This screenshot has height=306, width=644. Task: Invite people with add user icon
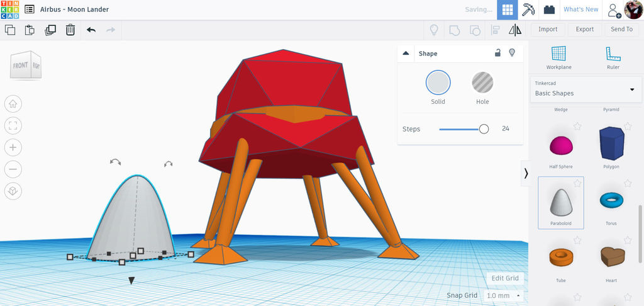point(614,10)
